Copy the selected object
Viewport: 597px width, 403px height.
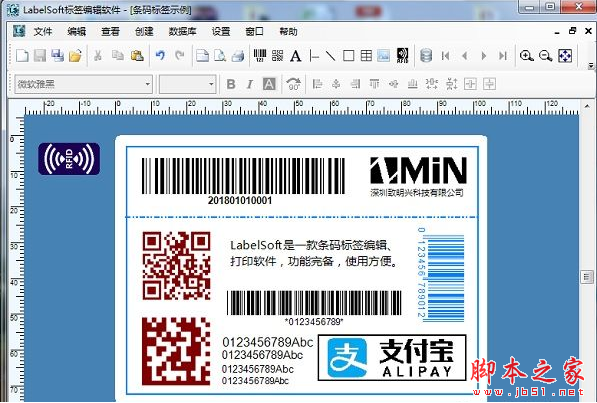118,56
